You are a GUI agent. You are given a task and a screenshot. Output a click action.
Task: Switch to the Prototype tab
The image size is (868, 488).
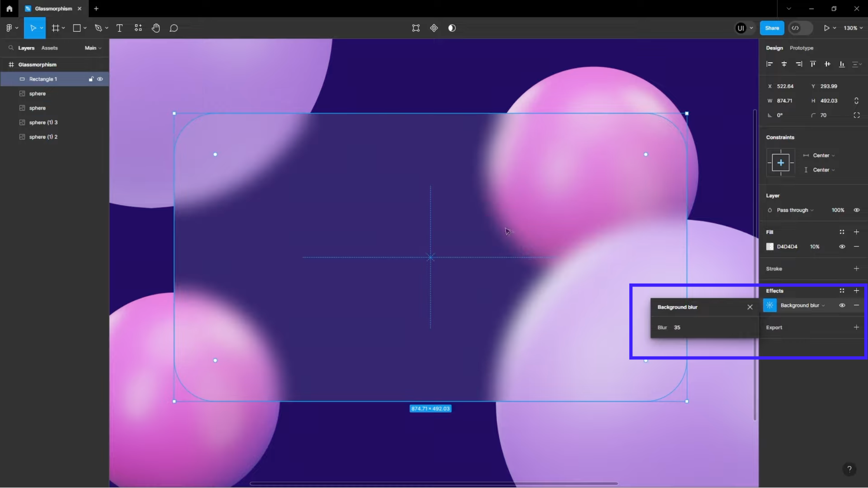pyautogui.click(x=801, y=48)
